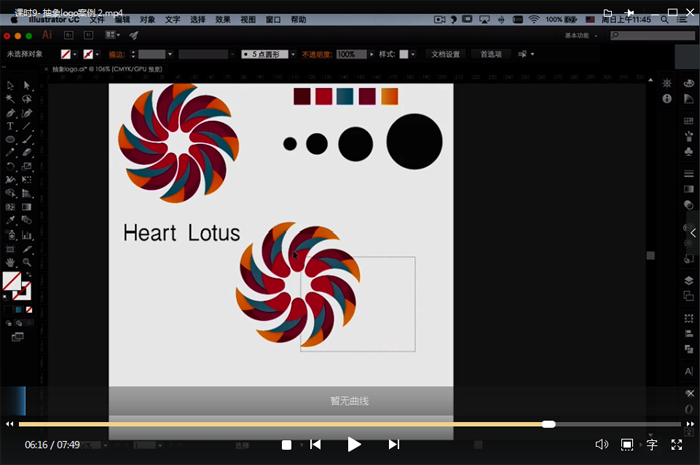
Task: Go to the previous video track
Action: tap(315, 444)
